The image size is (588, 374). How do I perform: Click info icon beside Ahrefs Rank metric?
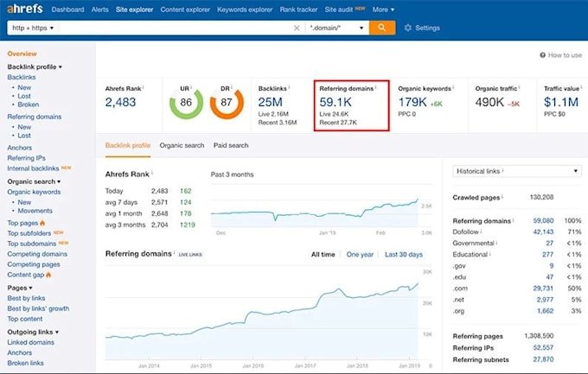pyautogui.click(x=144, y=87)
